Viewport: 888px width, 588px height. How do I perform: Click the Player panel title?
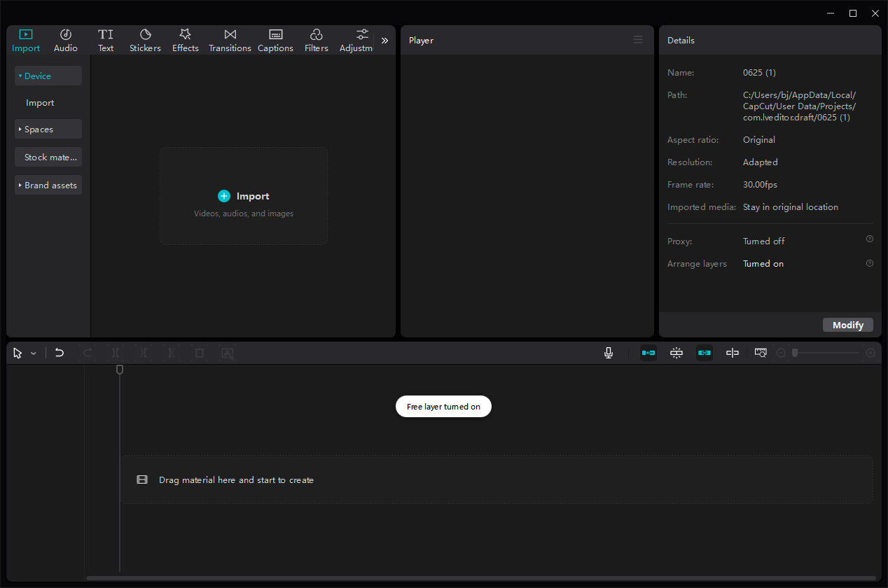tap(421, 41)
